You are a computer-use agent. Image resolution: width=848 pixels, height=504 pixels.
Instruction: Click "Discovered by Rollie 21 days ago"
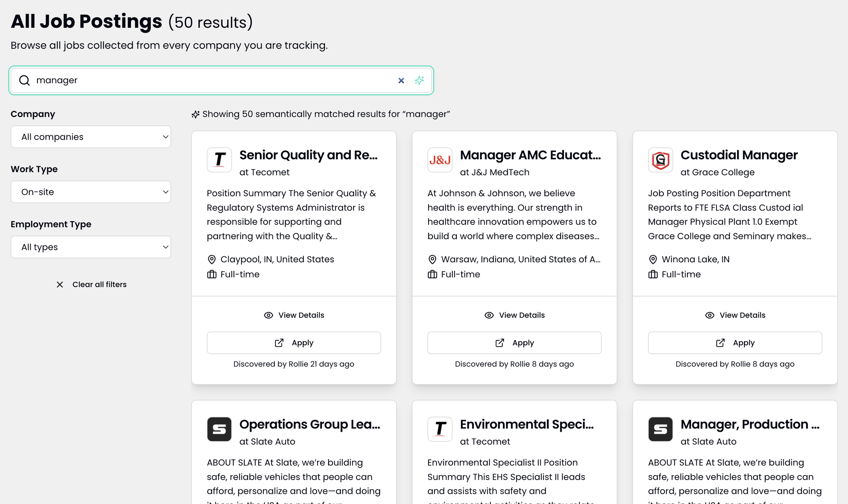(x=294, y=364)
